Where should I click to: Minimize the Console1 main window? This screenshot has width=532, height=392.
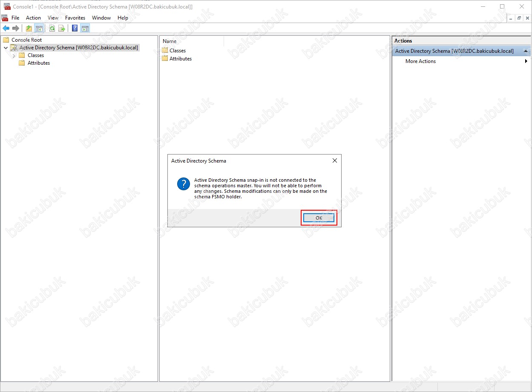[x=483, y=6]
